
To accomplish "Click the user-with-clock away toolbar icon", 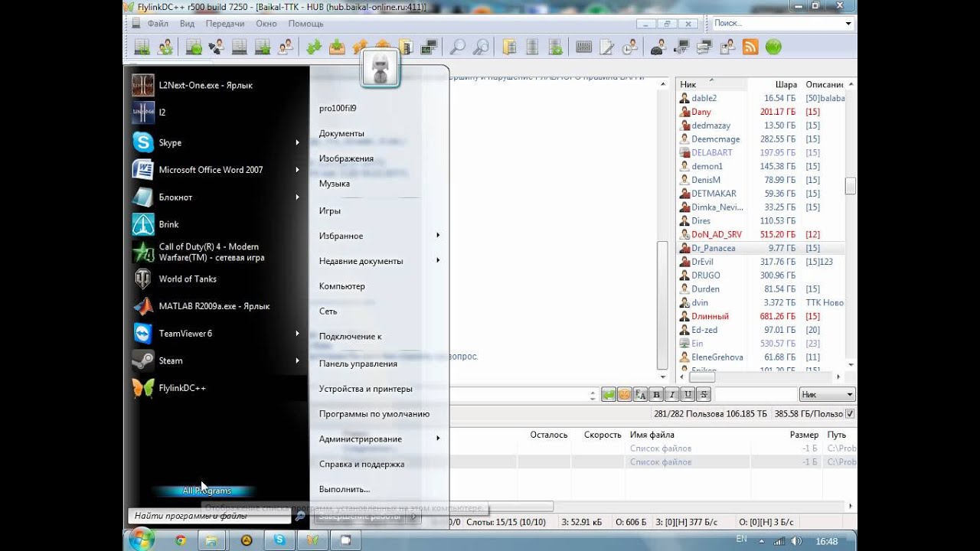I will click(x=629, y=47).
